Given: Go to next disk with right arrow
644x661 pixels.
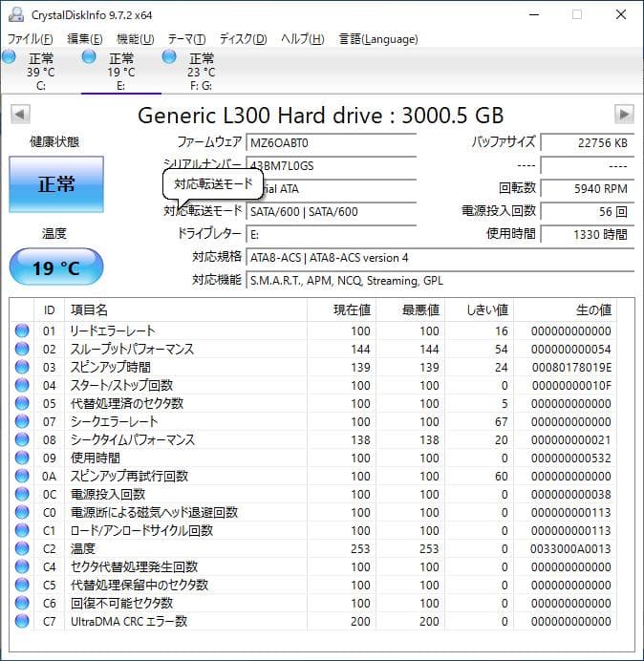Looking at the screenshot, I should (x=624, y=115).
